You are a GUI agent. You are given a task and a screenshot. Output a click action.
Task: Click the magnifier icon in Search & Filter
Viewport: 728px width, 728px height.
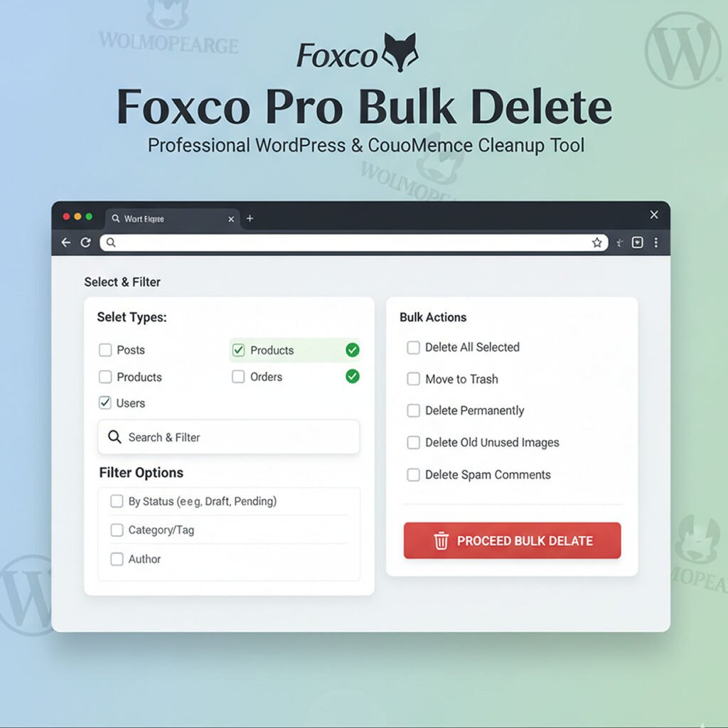click(114, 437)
